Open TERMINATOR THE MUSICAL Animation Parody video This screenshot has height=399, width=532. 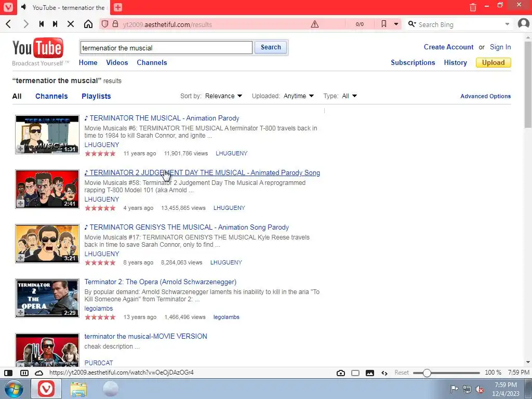pyautogui.click(x=162, y=118)
